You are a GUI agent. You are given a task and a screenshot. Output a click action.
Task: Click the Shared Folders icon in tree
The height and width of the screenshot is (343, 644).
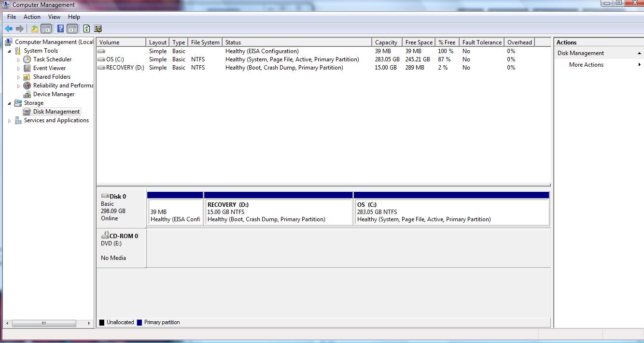[x=27, y=77]
